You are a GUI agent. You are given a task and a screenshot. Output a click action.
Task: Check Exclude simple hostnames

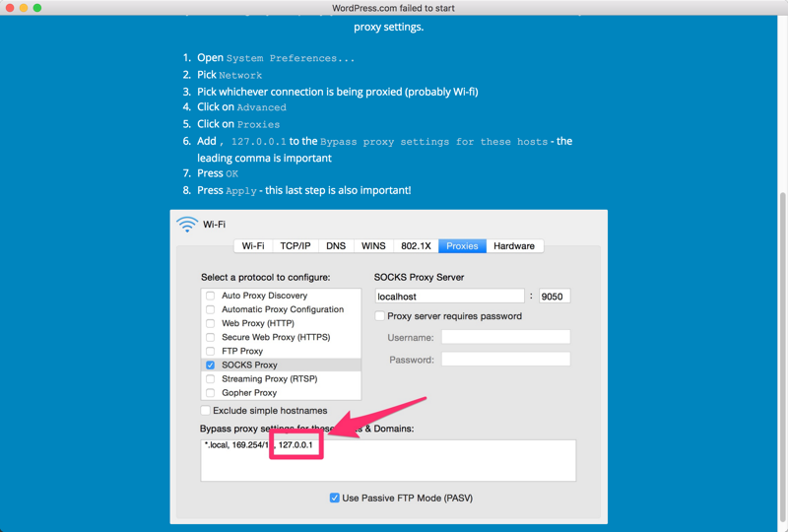click(x=206, y=410)
